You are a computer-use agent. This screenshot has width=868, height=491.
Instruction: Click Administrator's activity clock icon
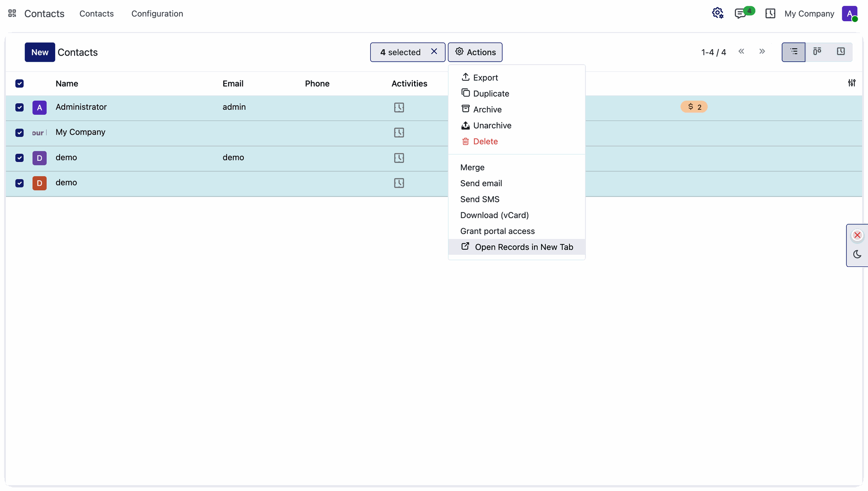pos(399,108)
